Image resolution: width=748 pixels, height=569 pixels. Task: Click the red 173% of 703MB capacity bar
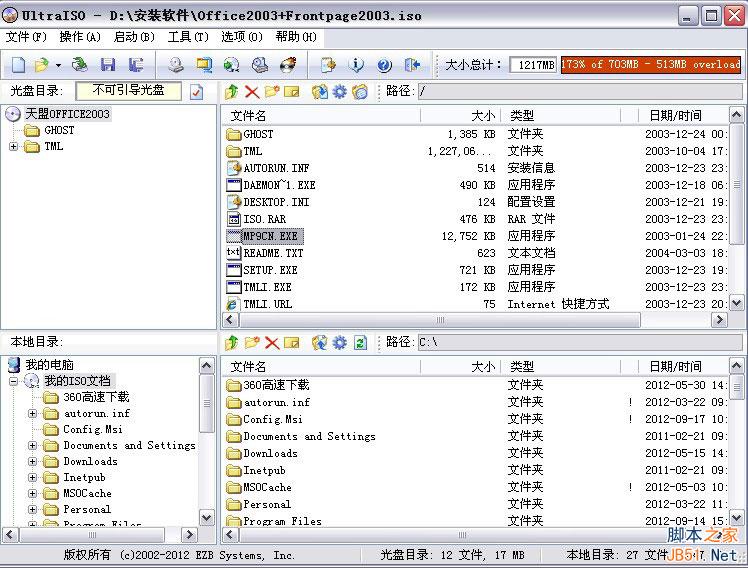[x=651, y=64]
